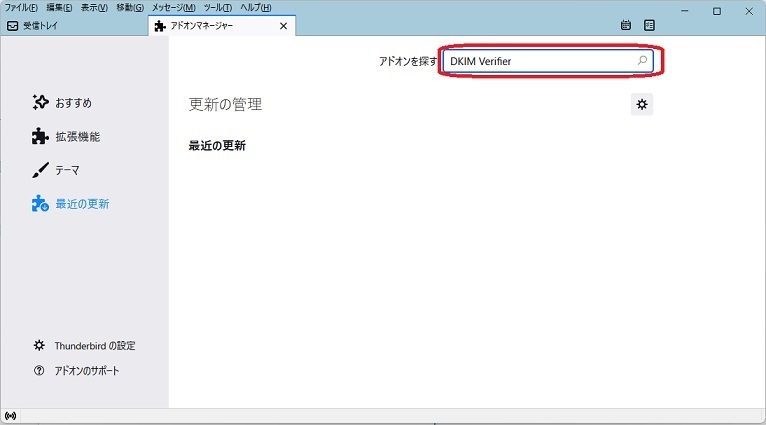Open the tasks tab icon
The width and height of the screenshot is (766, 425).
(650, 25)
